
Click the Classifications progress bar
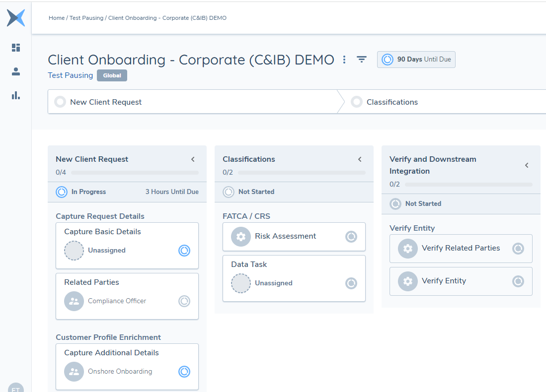pyautogui.click(x=302, y=173)
